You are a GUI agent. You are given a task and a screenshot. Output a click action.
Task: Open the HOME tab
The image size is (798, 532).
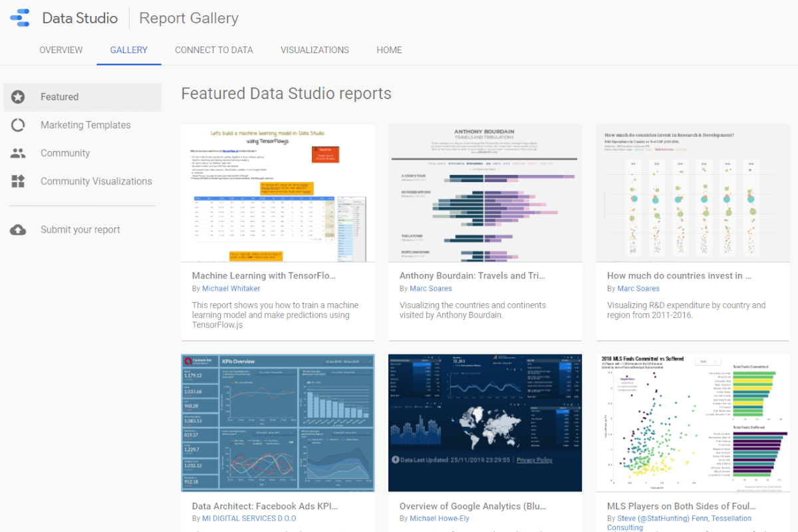(389, 50)
